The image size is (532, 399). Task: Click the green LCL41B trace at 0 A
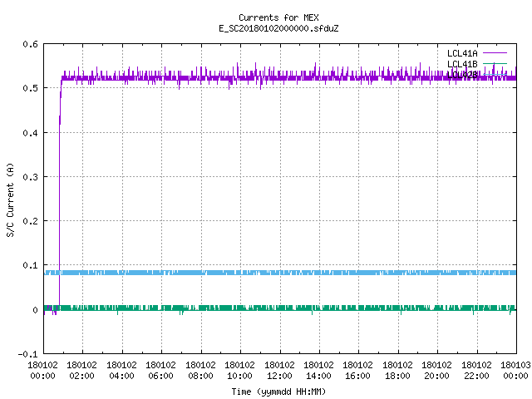280,308
